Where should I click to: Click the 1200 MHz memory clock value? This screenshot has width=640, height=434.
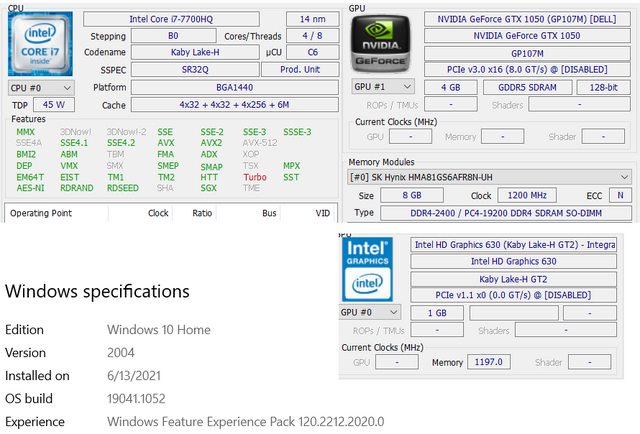(527, 195)
